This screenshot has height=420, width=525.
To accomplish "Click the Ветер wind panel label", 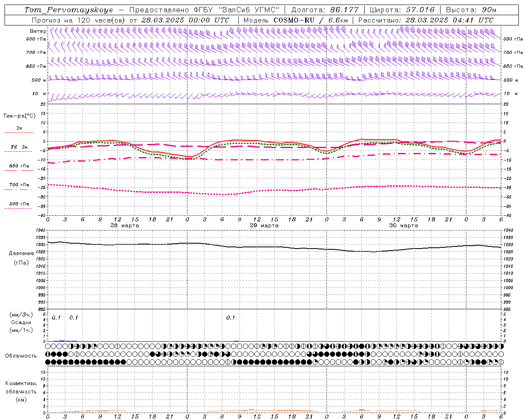I will point(38,31).
